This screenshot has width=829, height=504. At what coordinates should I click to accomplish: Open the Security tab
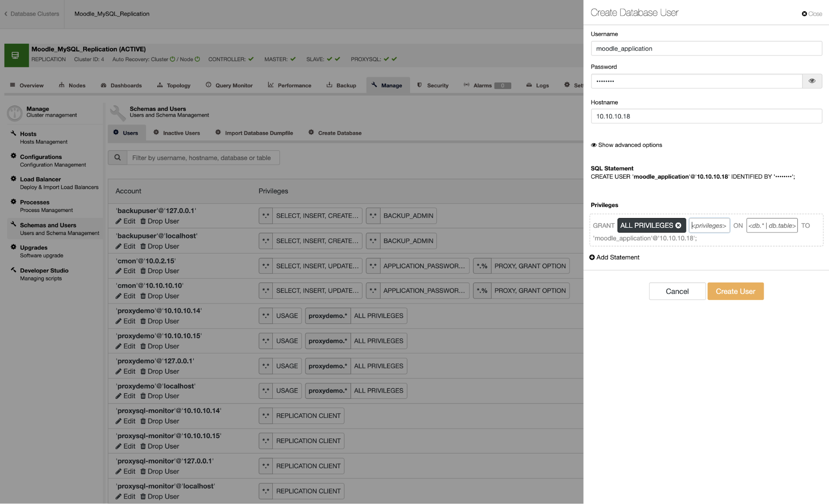pos(433,85)
